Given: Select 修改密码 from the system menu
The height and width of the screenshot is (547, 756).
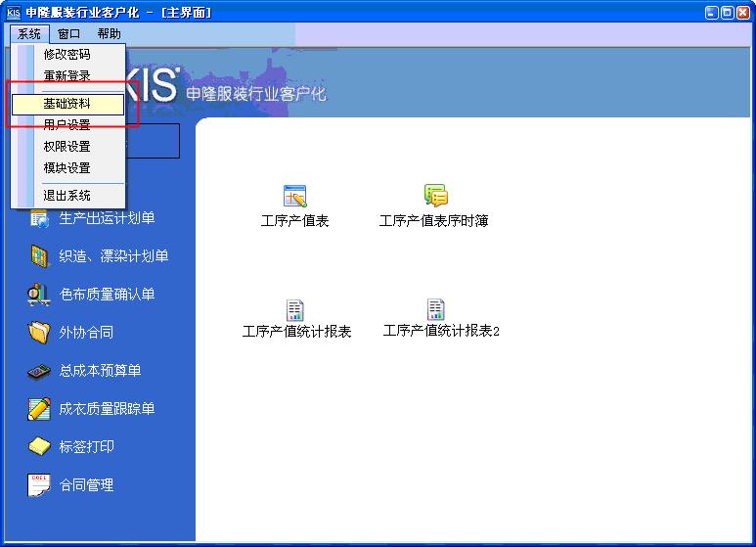Looking at the screenshot, I should [x=67, y=55].
